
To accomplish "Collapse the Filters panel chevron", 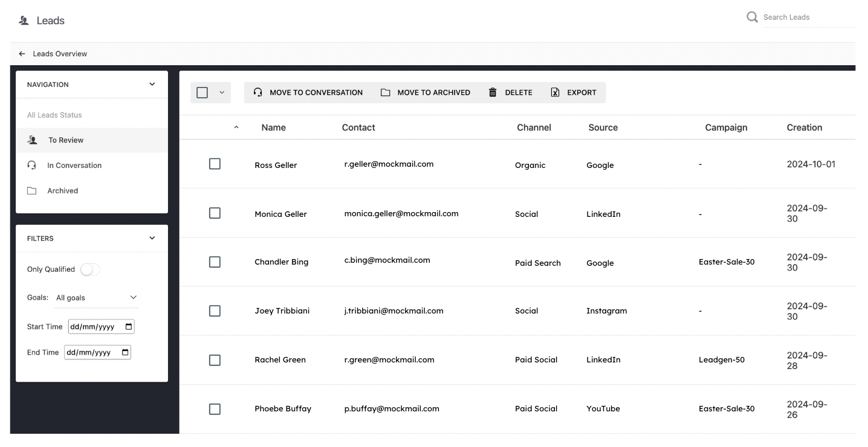I will click(x=152, y=238).
